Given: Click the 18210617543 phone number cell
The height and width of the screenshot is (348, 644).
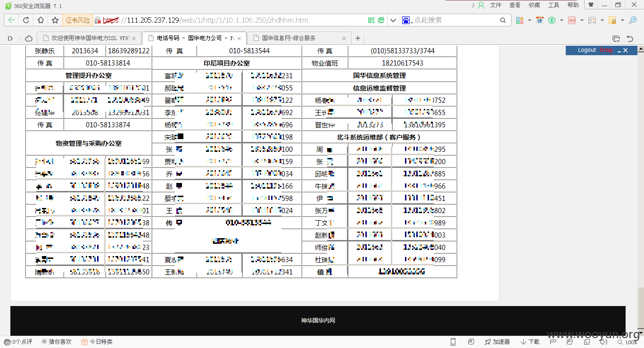Looking at the screenshot, I should pos(403,63).
